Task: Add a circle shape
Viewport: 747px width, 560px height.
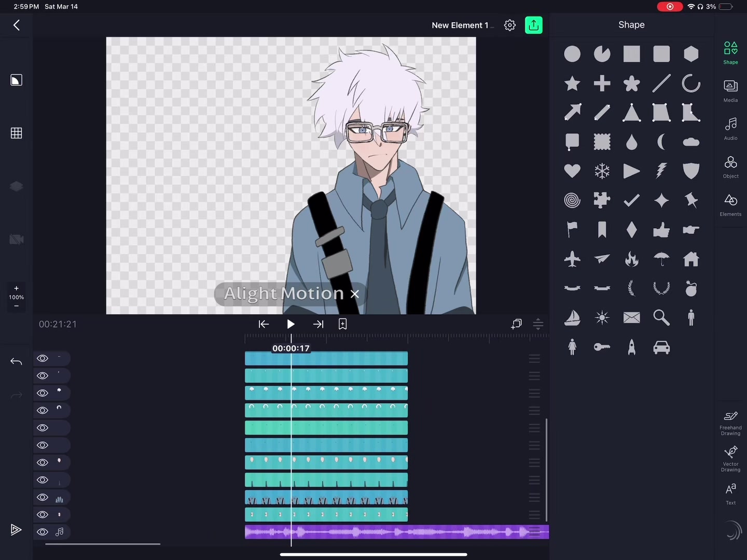Action: click(572, 54)
